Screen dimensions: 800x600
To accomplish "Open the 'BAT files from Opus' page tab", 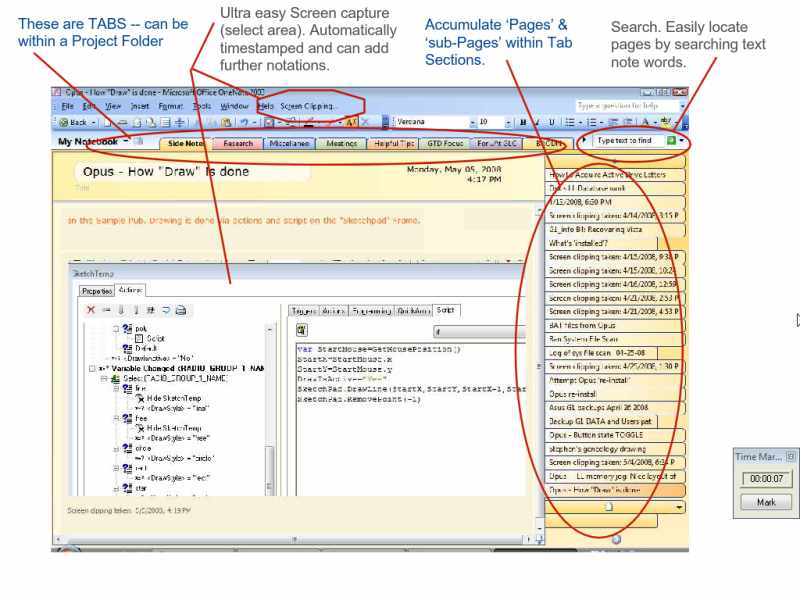I will (x=614, y=325).
